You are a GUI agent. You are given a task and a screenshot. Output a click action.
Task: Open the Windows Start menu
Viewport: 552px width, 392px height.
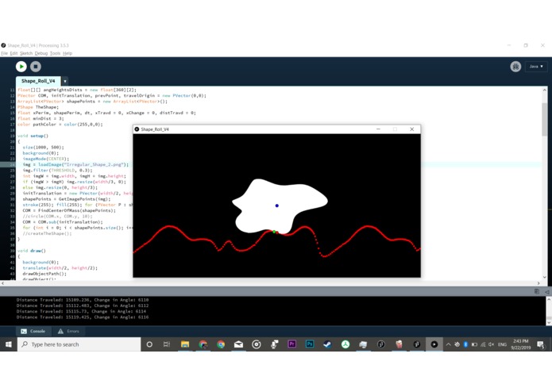(x=9, y=344)
